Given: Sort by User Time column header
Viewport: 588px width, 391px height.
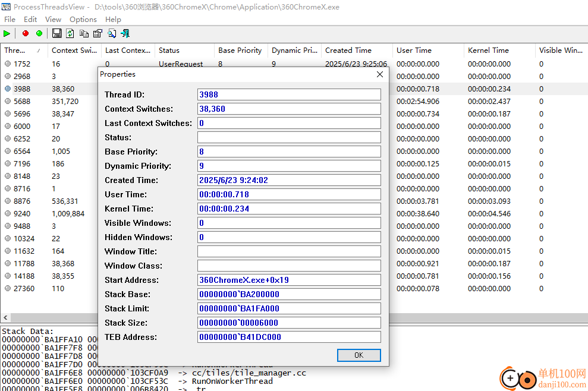Looking at the screenshot, I should (428, 51).
